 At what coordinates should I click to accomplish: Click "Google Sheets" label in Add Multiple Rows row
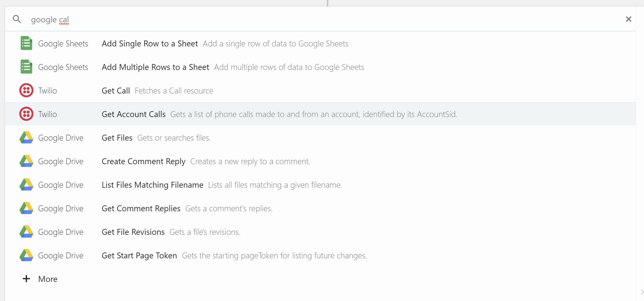tap(63, 67)
